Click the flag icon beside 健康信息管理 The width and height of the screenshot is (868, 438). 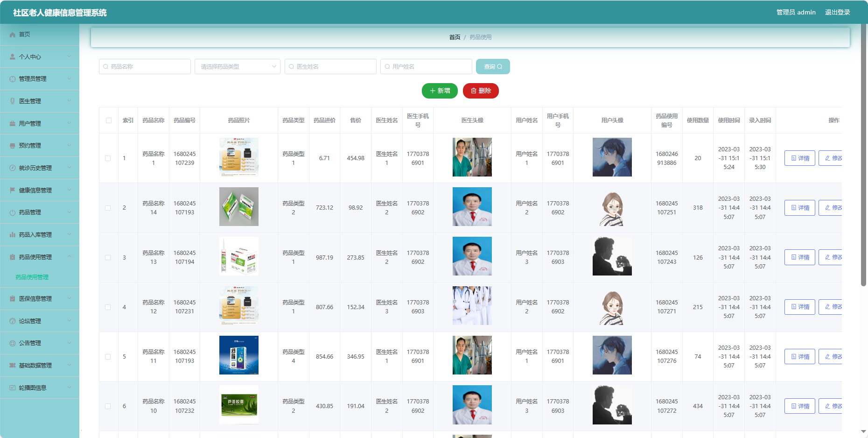tap(13, 191)
